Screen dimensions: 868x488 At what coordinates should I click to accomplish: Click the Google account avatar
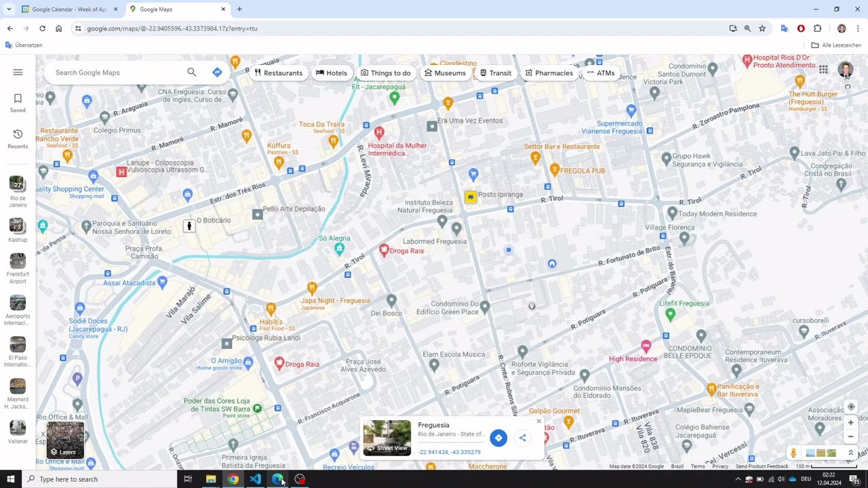point(845,69)
